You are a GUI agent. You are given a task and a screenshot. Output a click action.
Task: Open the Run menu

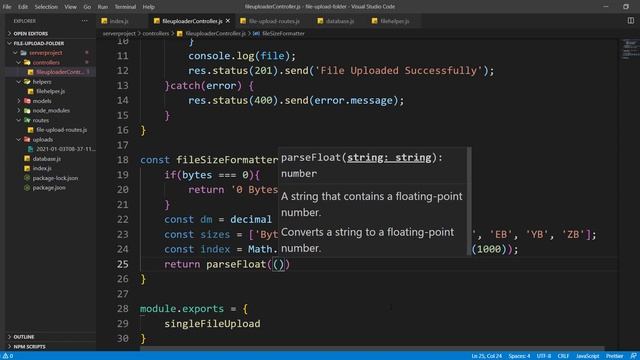tap(103, 7)
